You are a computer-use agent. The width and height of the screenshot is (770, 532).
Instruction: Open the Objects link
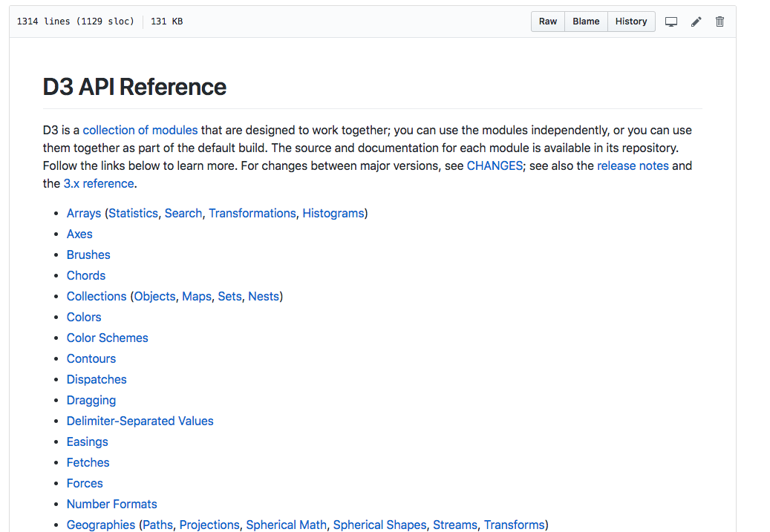click(x=154, y=297)
